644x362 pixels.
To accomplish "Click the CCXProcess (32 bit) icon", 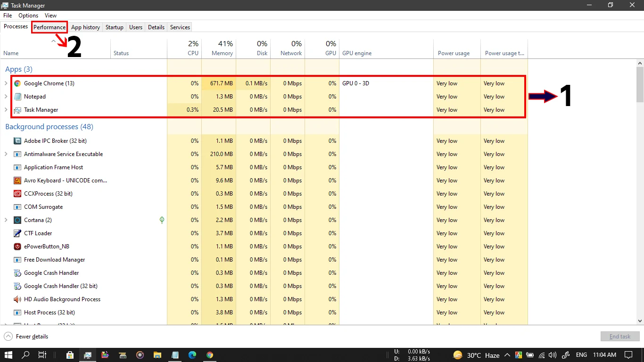I will coord(17,194).
